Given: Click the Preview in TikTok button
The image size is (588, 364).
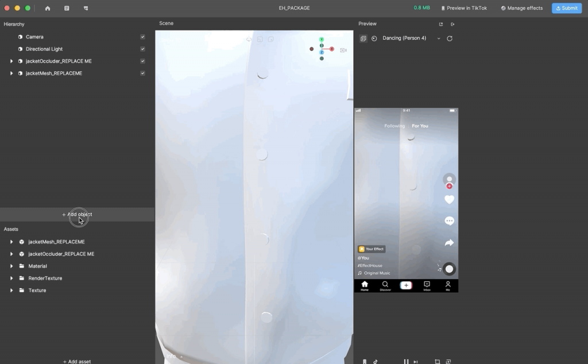Looking at the screenshot, I should pos(464,8).
